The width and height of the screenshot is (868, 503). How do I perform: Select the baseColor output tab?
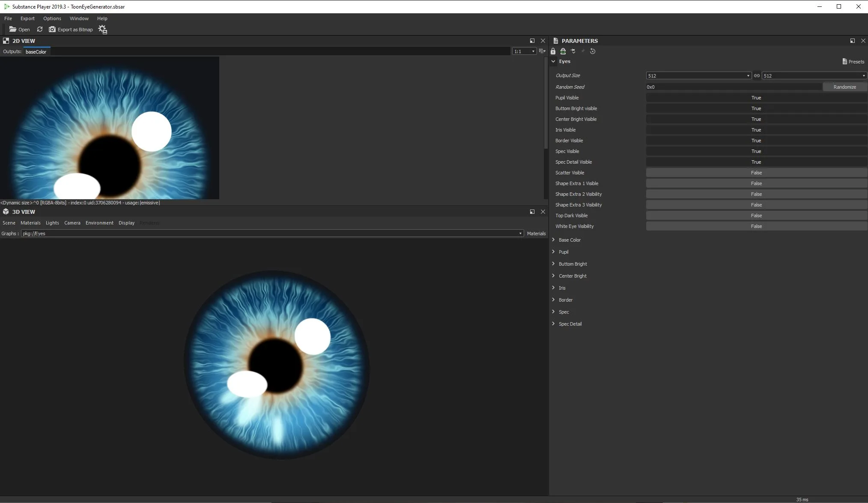click(x=36, y=51)
